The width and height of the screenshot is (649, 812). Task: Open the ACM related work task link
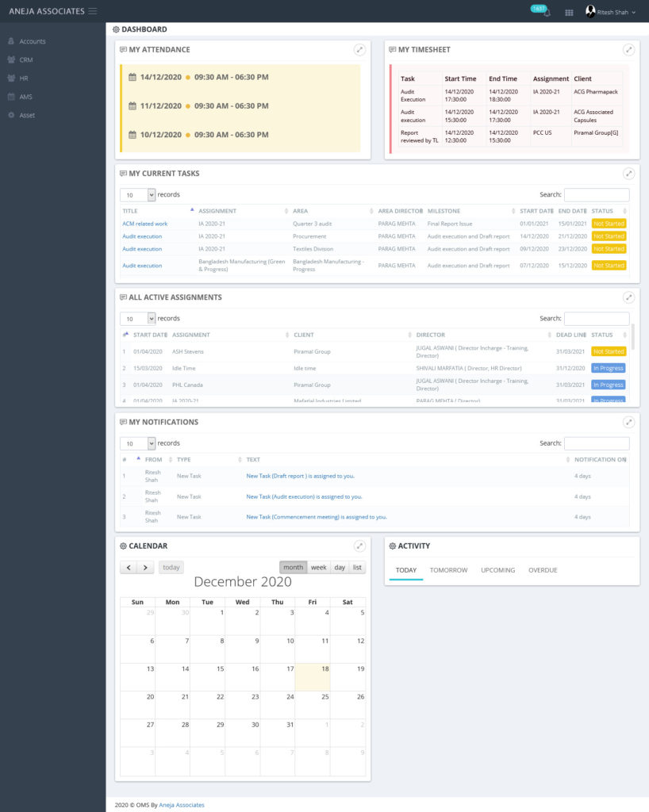(144, 224)
